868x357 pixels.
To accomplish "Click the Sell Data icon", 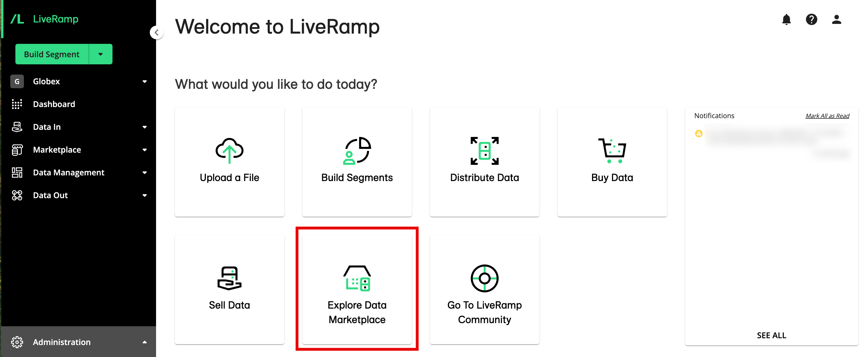I will click(230, 278).
